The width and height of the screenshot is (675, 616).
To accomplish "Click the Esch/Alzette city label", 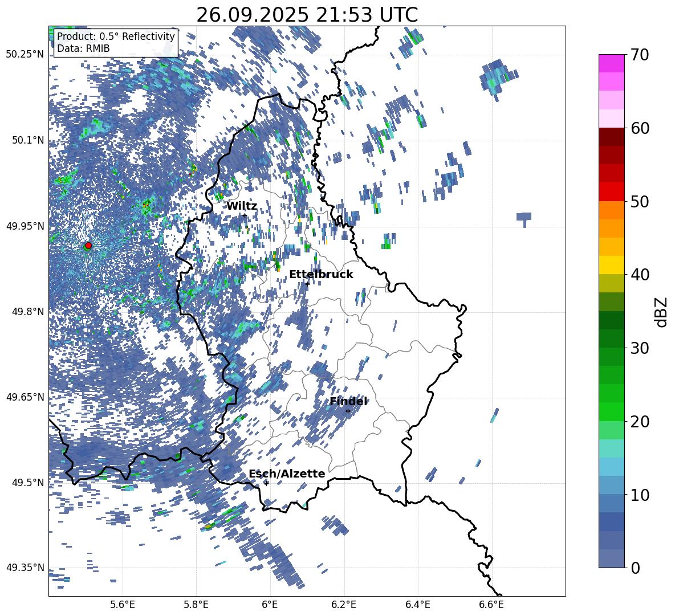I will [287, 474].
